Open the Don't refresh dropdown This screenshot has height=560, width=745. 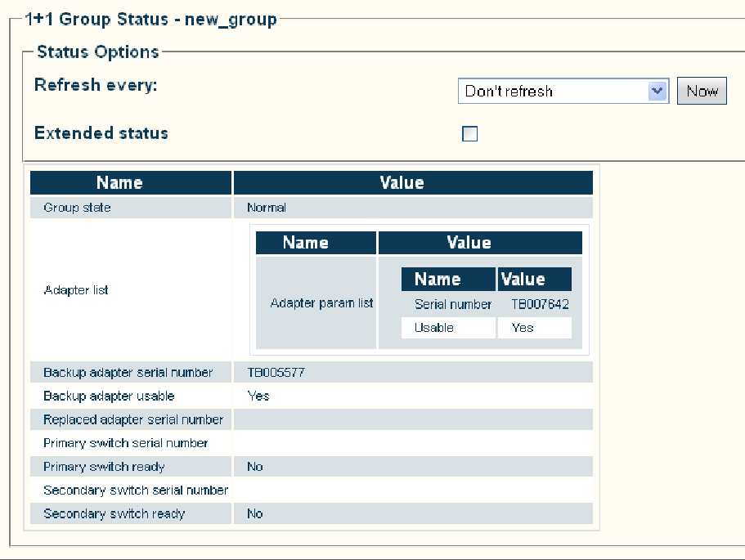563,91
